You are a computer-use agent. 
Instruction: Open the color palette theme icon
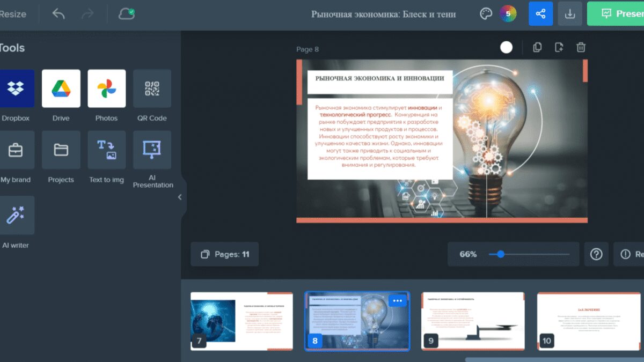coord(486,14)
